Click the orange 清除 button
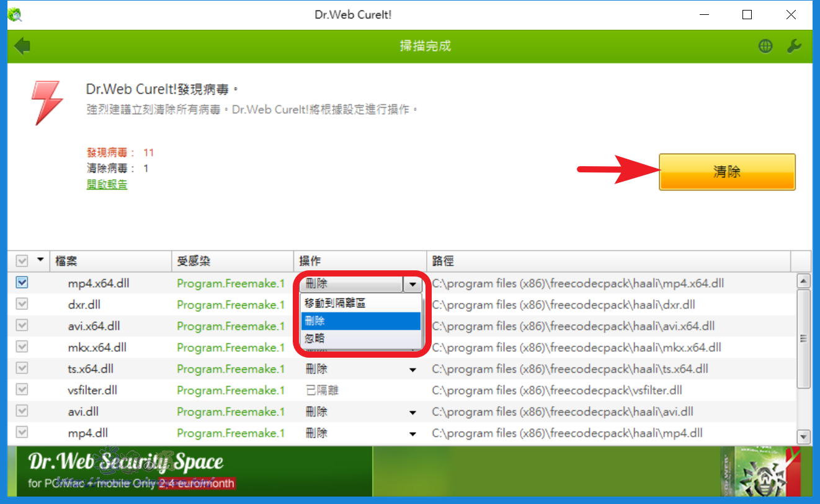The width and height of the screenshot is (820, 504). (x=727, y=172)
